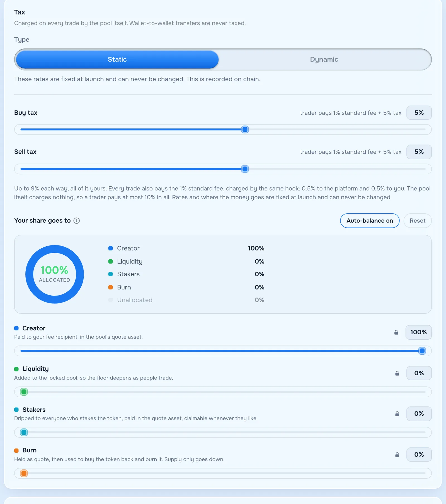Click the 'Buy tax' label
Screen dimensions: 446x504
(26, 113)
